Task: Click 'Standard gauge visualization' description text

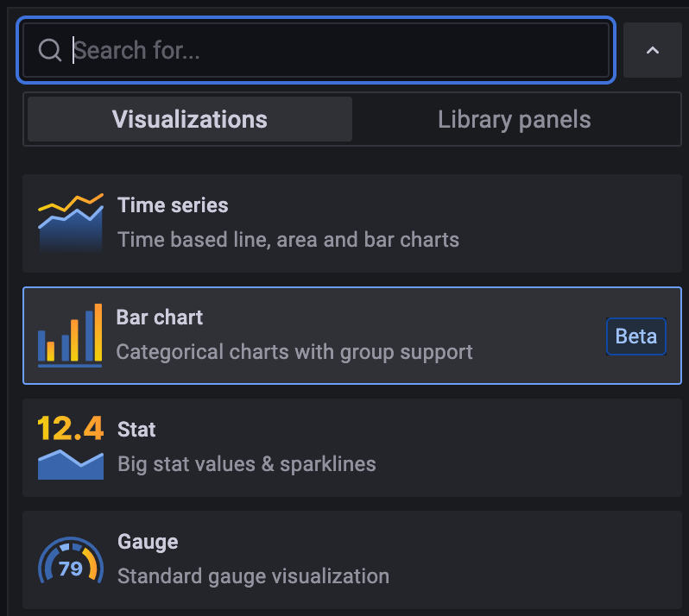Action: 253,576
